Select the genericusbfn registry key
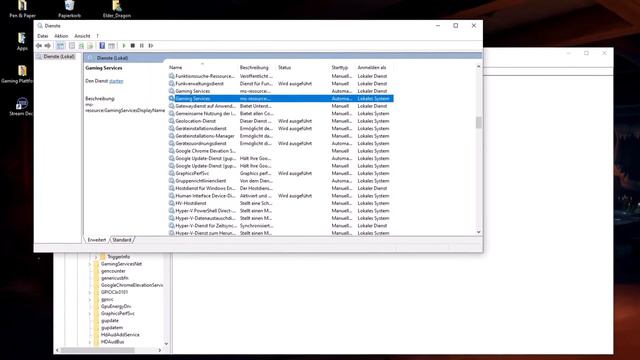 [114, 278]
